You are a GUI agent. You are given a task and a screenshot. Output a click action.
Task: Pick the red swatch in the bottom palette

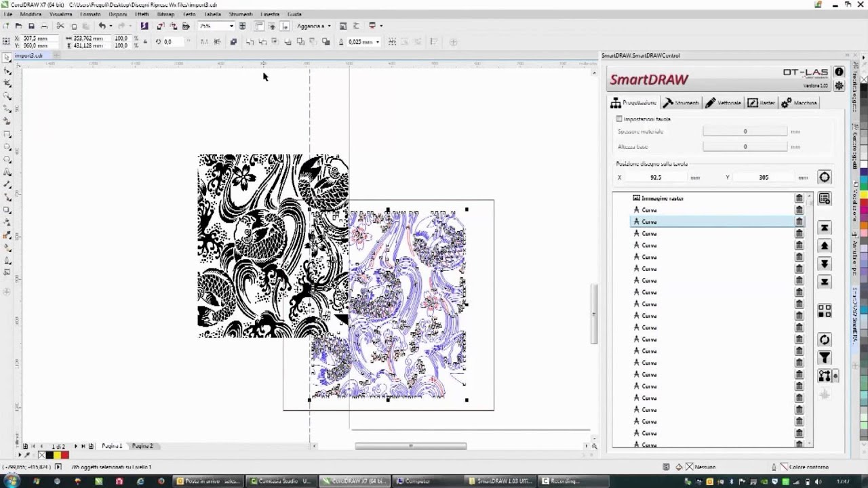tap(65, 455)
